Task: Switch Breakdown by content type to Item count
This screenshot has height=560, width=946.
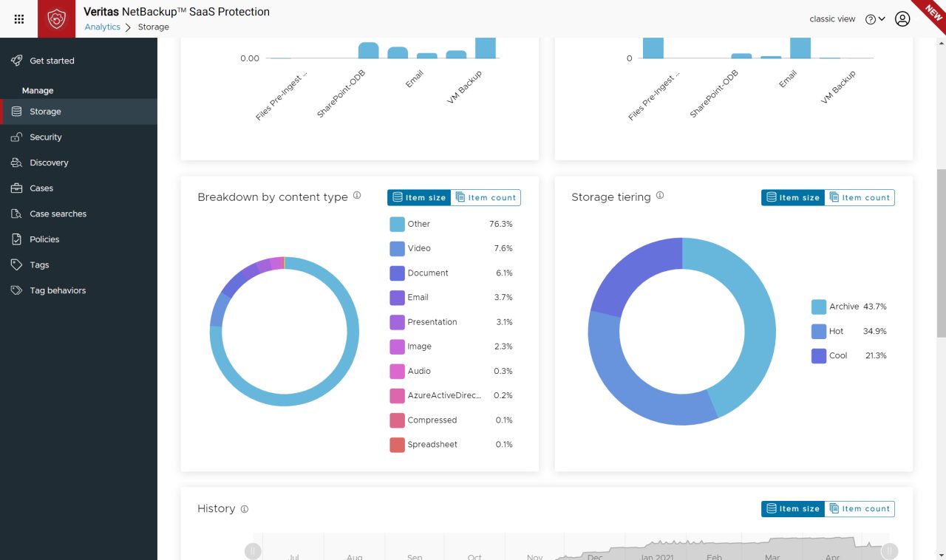Action: click(x=486, y=197)
